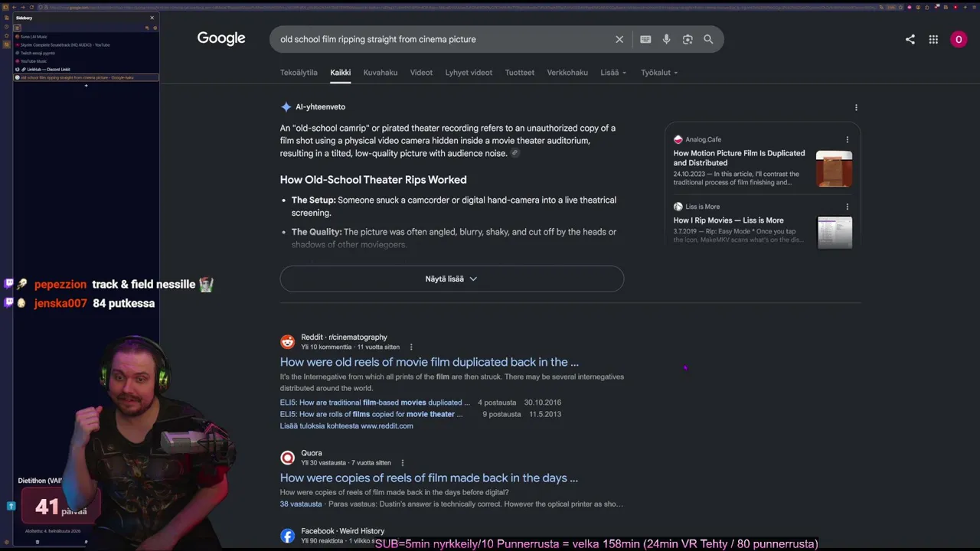Open the Quora result three-dot menu
The image size is (980, 551).
click(x=402, y=463)
